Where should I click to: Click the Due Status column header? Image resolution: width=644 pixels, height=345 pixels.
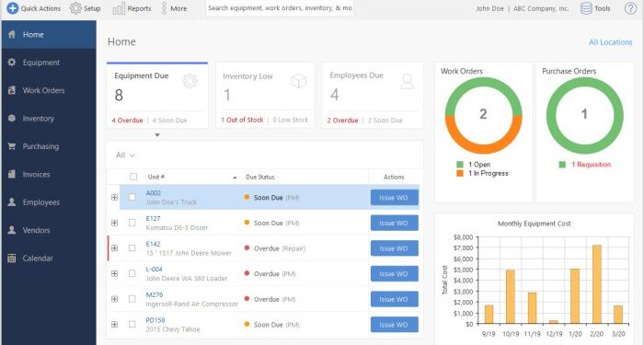click(x=260, y=177)
